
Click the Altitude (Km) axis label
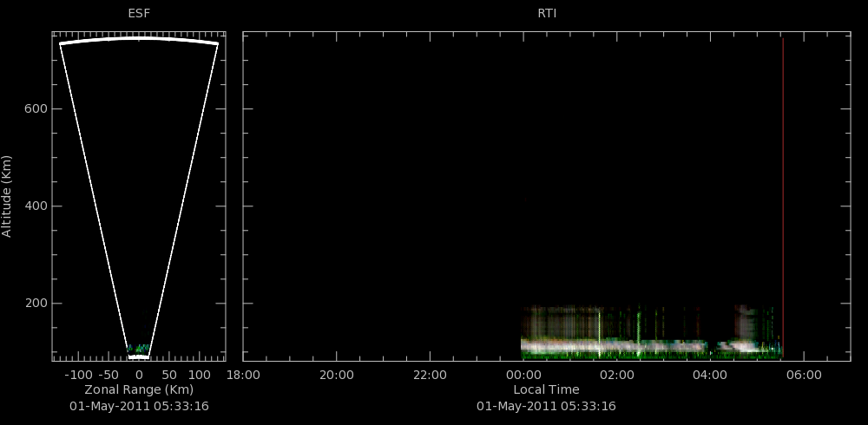(x=7, y=196)
